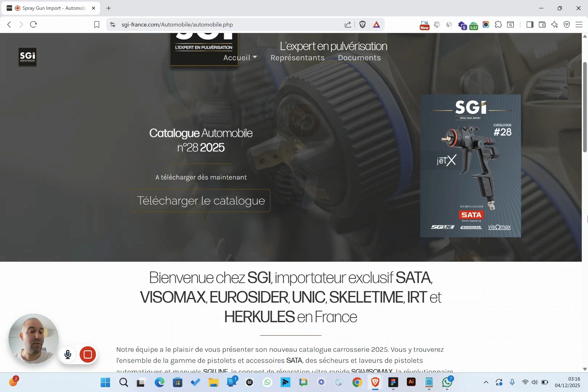Click the page vertical scrollbar thumb
The height and width of the screenshot is (392, 588).
point(585,107)
